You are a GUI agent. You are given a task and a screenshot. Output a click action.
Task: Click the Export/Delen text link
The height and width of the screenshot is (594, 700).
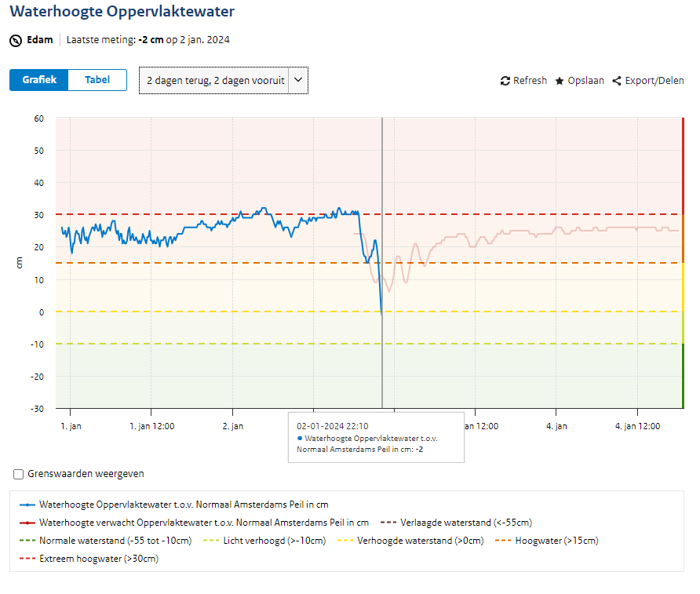(x=654, y=81)
